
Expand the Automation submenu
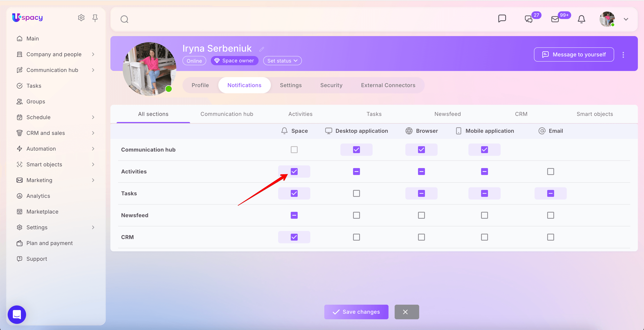tap(93, 149)
